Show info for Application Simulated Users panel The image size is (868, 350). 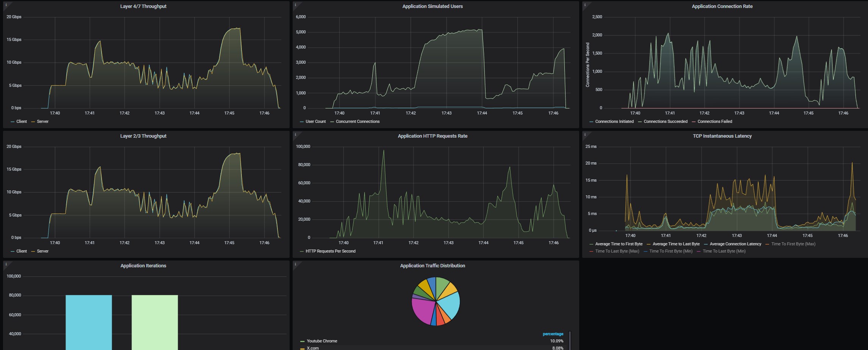coord(295,5)
